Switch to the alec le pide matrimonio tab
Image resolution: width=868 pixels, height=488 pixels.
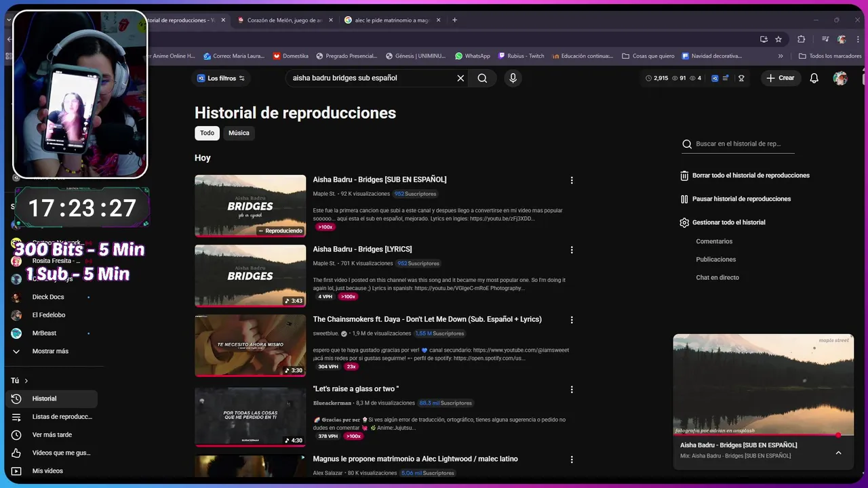coord(391,20)
